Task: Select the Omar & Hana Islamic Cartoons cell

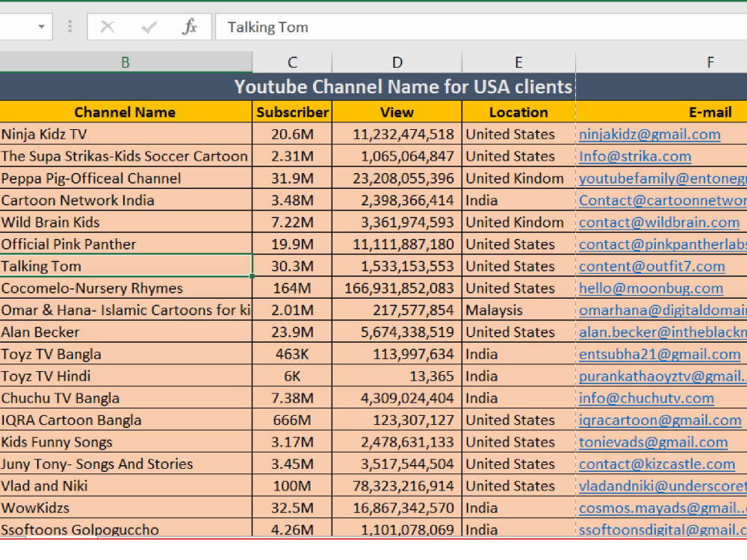Action: tap(125, 310)
